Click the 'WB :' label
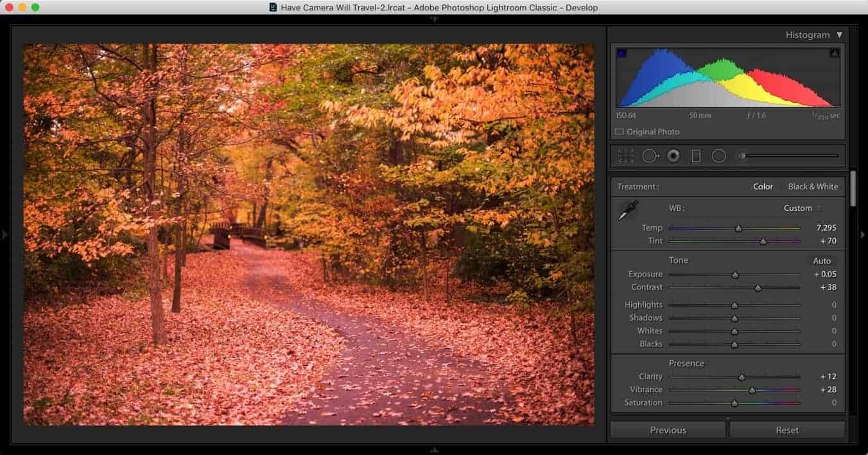 click(x=677, y=208)
